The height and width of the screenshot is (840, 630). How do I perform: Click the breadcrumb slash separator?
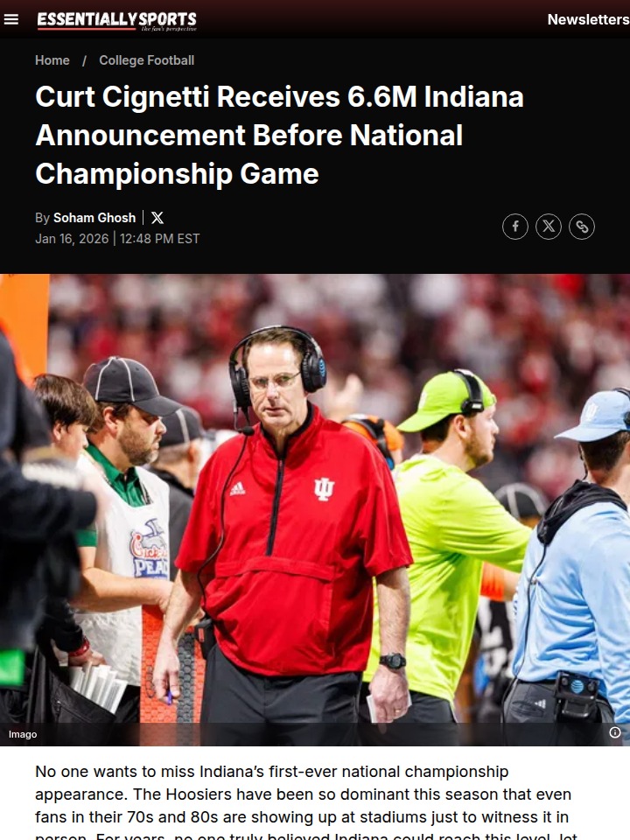[x=84, y=60]
